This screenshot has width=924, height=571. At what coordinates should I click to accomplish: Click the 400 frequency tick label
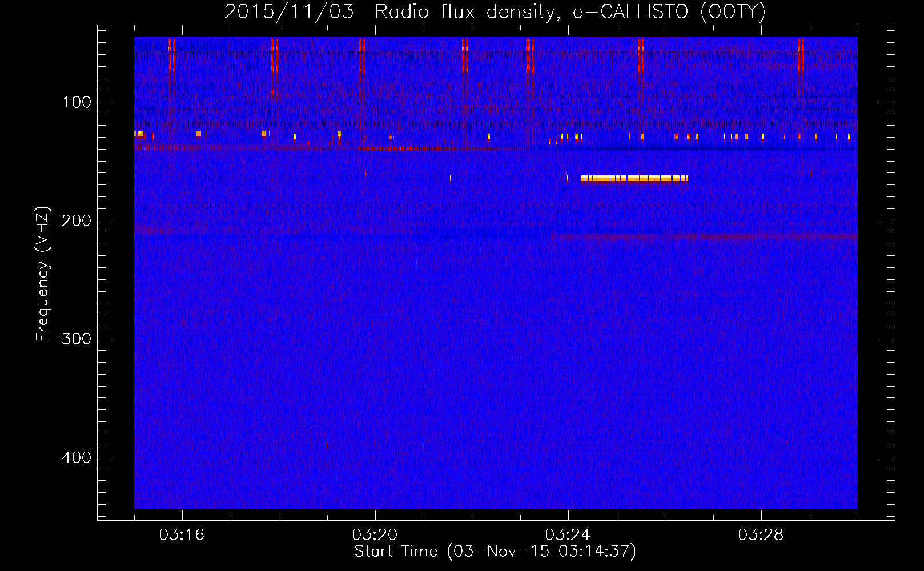[x=77, y=457]
